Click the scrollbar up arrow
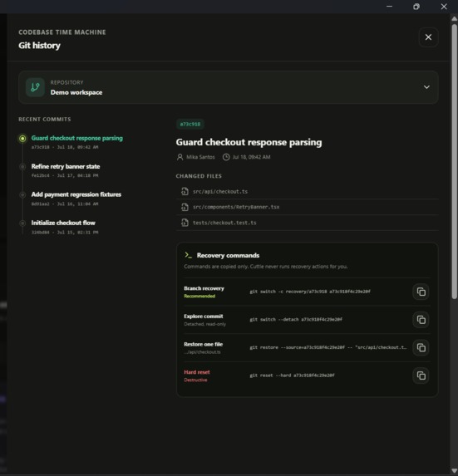This screenshot has width=458, height=476. point(454,18)
